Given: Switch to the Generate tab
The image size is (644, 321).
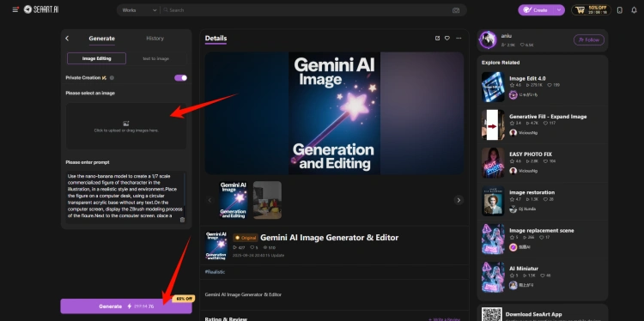Looking at the screenshot, I should coord(102,39).
